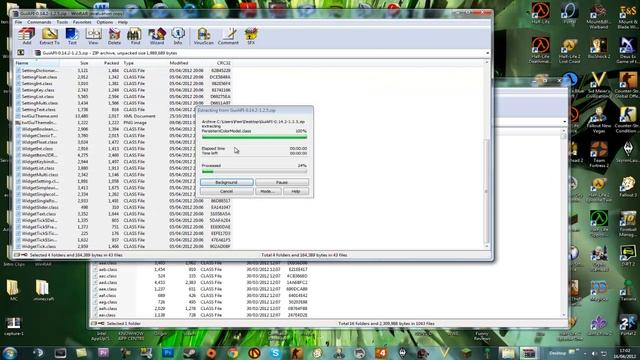The width and height of the screenshot is (640, 360).
Task: Expand the archive path dropdown in the address bar
Action: (487, 53)
